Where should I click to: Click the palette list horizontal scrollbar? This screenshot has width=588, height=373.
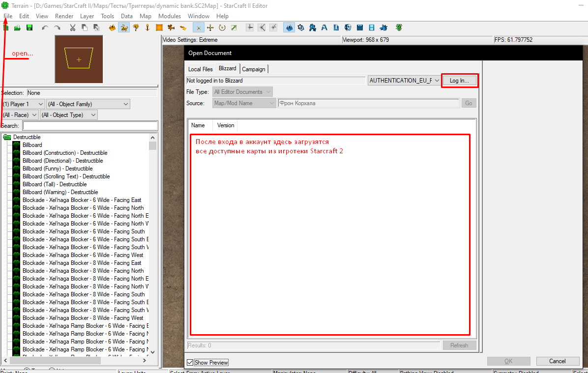pos(75,360)
